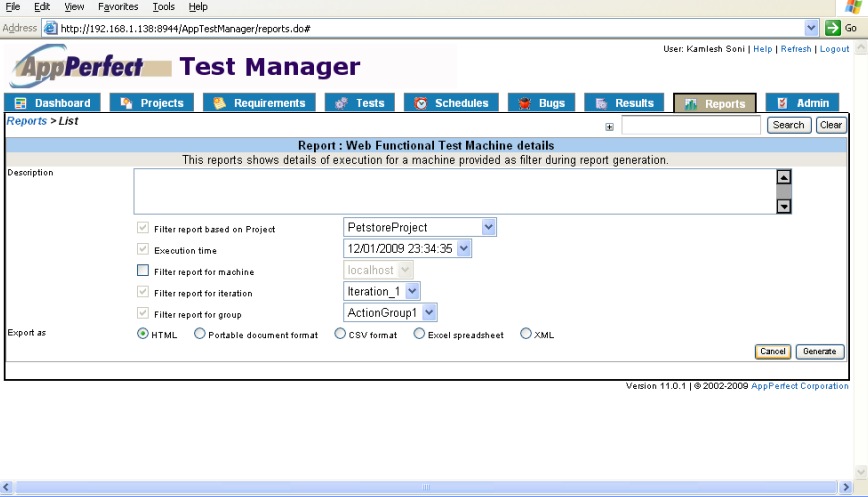This screenshot has height=497, width=868.
Task: Click the clock icon on Schedules tab
Action: click(421, 103)
